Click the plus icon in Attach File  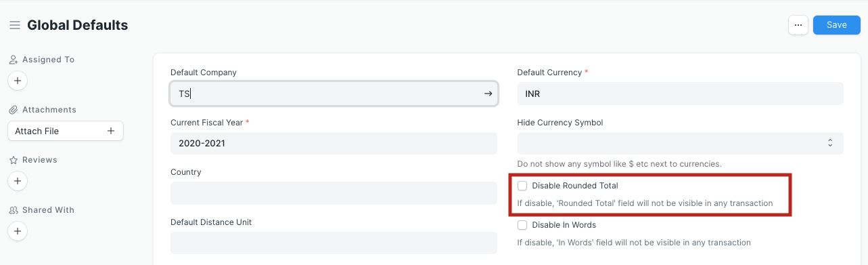pyautogui.click(x=111, y=131)
